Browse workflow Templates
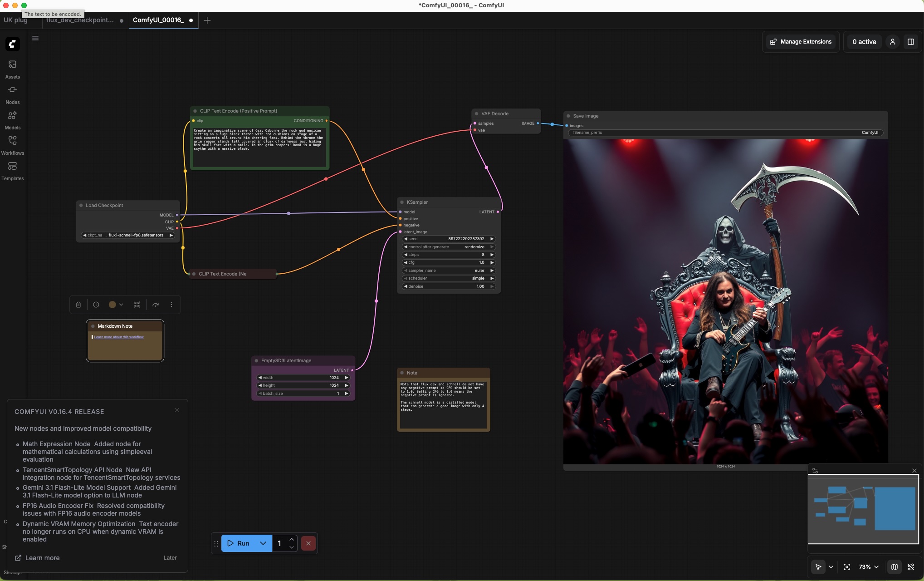The image size is (924, 581). 13,170
